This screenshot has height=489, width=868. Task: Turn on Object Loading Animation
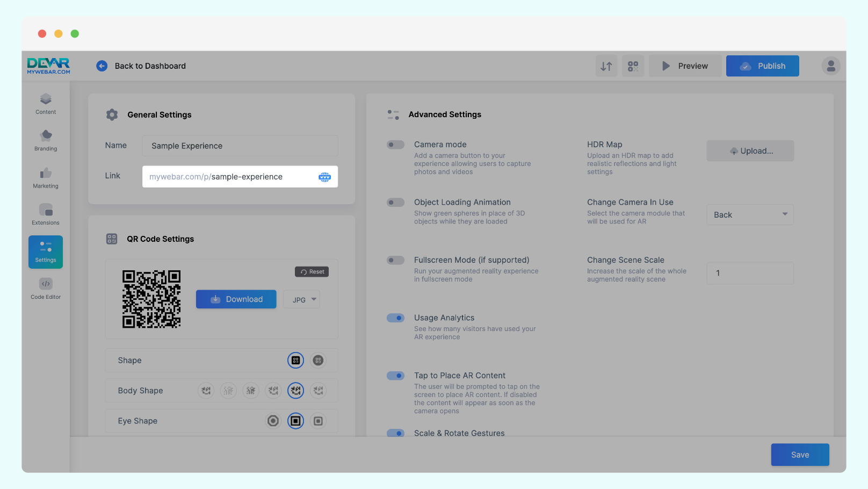(395, 202)
